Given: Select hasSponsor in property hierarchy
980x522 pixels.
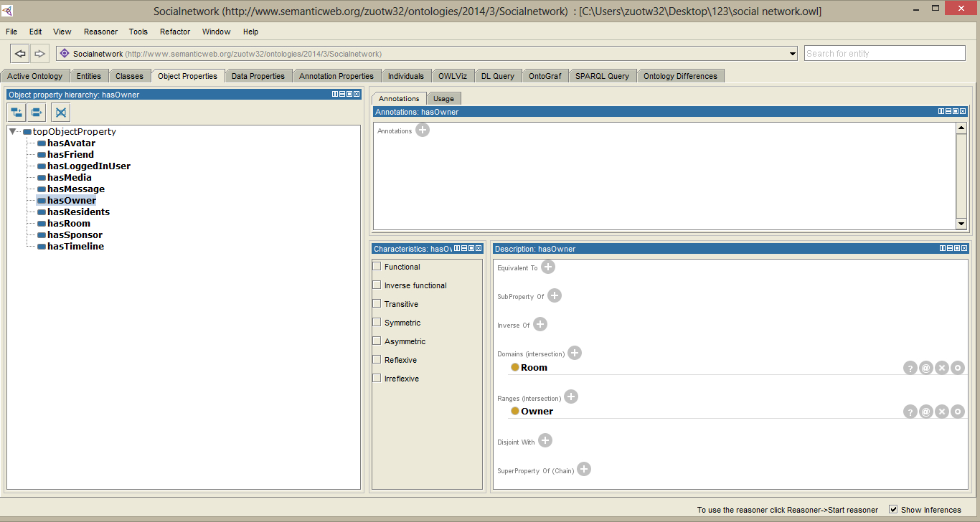Looking at the screenshot, I should pos(75,234).
